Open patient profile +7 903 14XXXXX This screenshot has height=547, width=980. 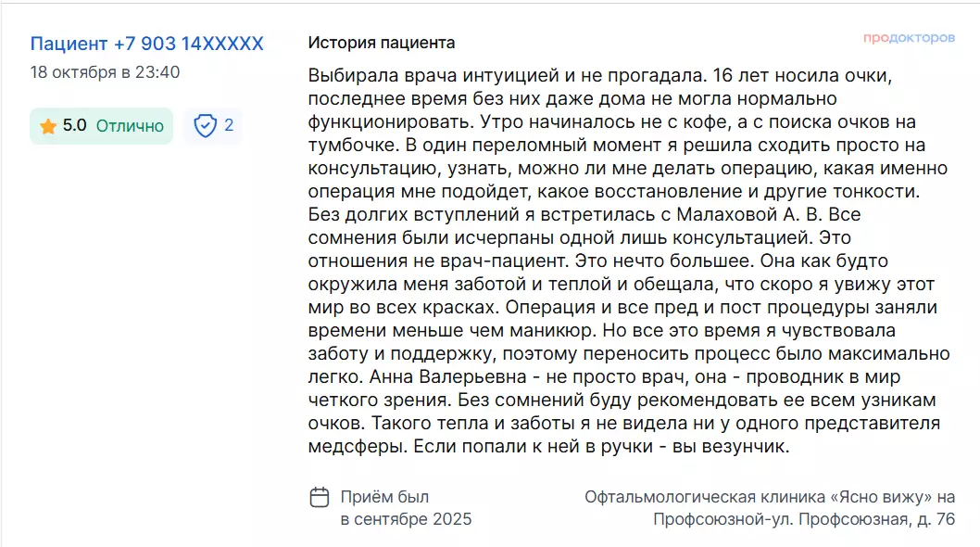[x=146, y=44]
